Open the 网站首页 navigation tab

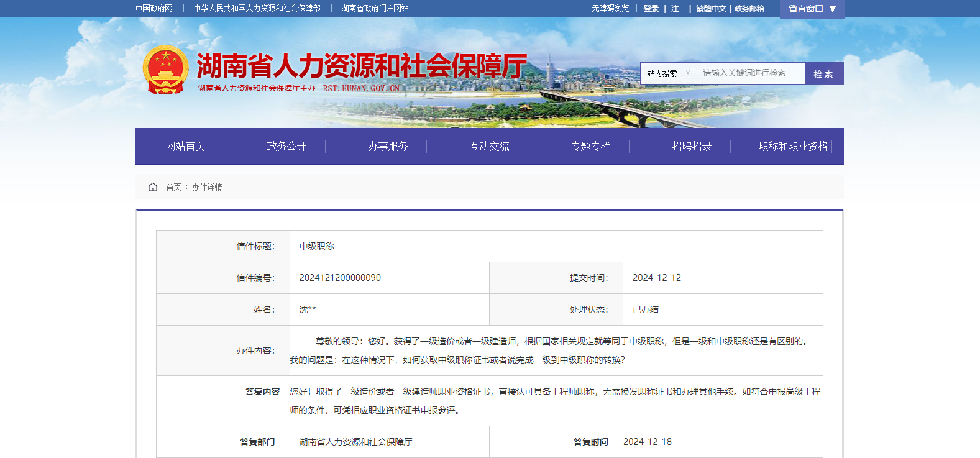click(x=185, y=146)
